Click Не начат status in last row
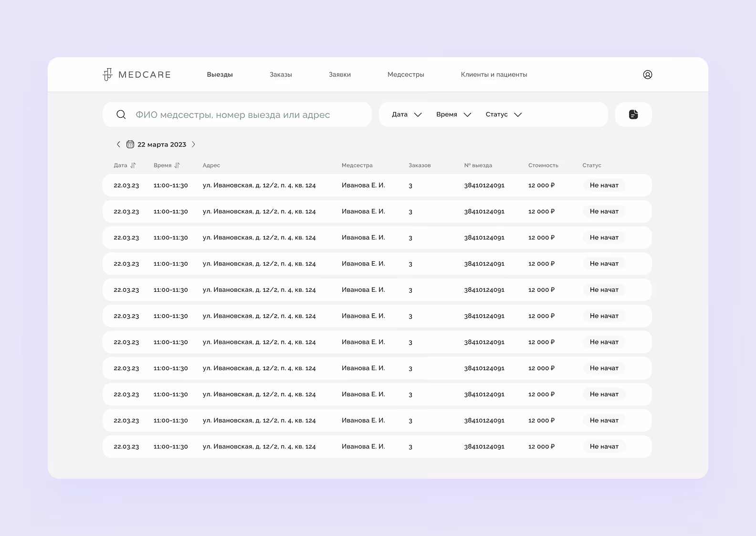756x536 pixels. coord(604,446)
